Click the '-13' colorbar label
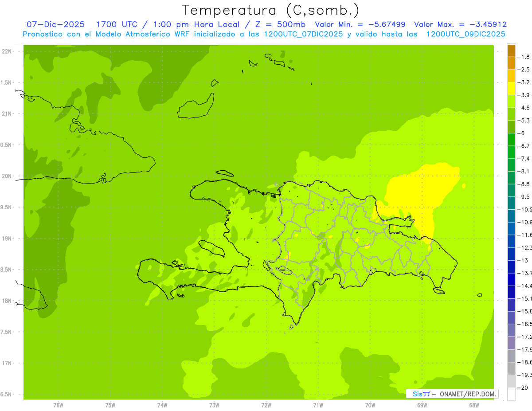 523,260
